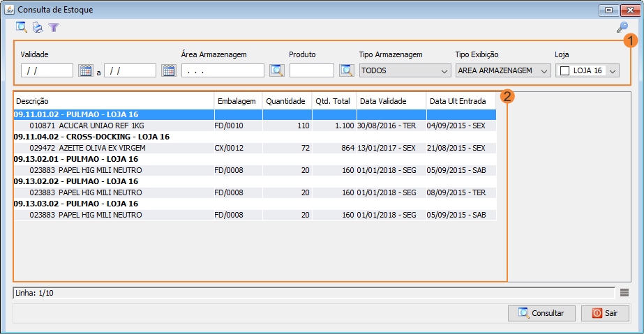Click the key icon at top right

point(622,28)
